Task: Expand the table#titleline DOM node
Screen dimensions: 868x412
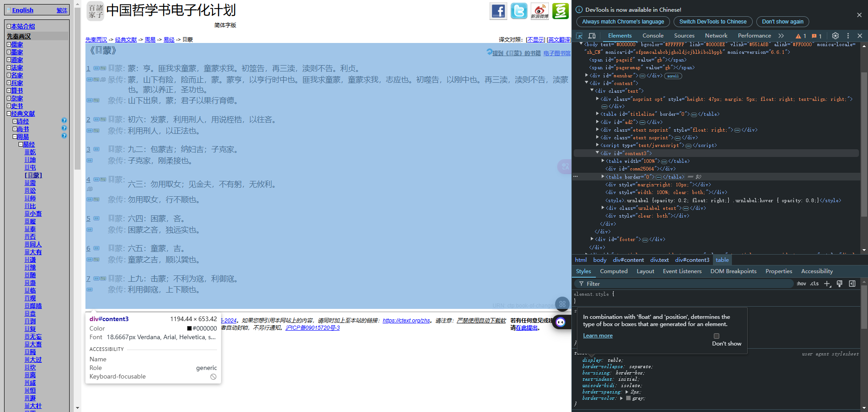Action: click(597, 114)
